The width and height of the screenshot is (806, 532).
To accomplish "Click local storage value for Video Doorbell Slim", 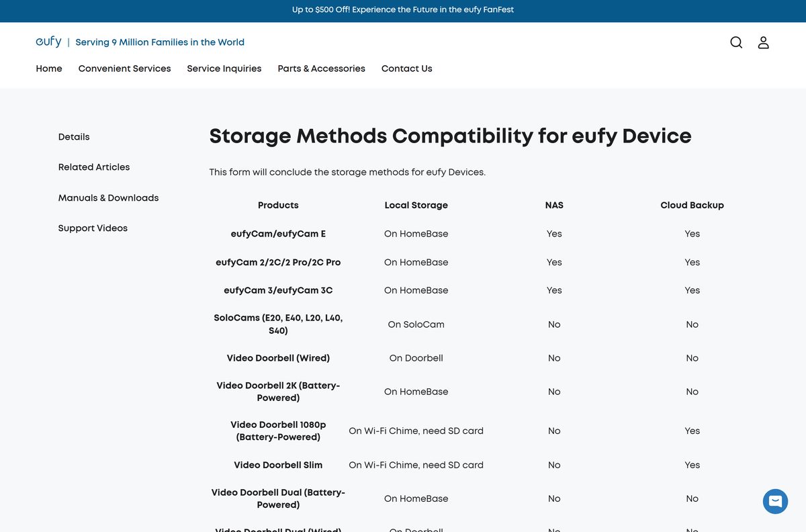I will pos(416,465).
